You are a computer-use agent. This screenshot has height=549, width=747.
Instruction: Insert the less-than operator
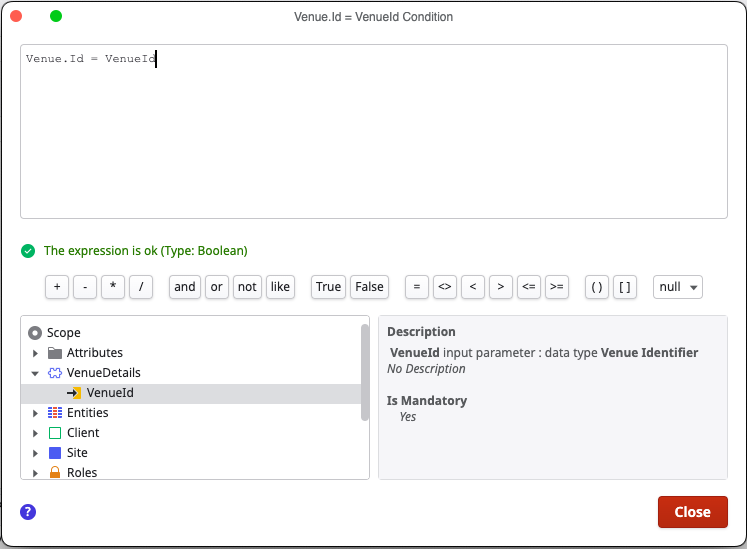(x=473, y=287)
